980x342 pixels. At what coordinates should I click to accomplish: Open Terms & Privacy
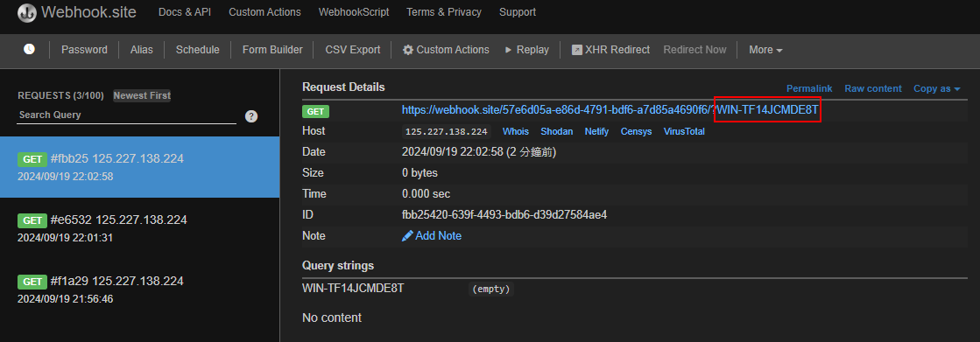[x=444, y=12]
